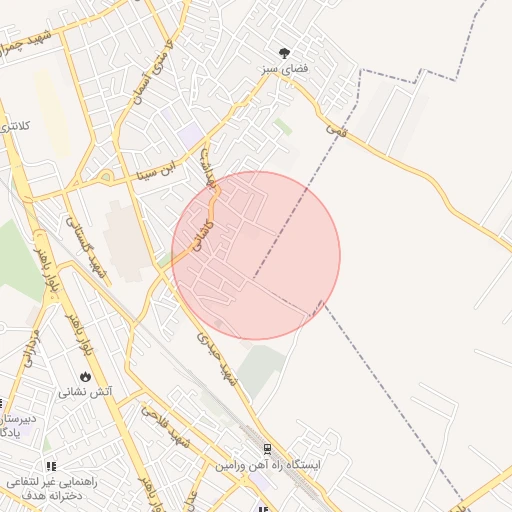This screenshot has height=512, width=512.
Task: Select school icon above راهنمایی غیر انتفاعی label
Action: pyautogui.click(x=51, y=466)
